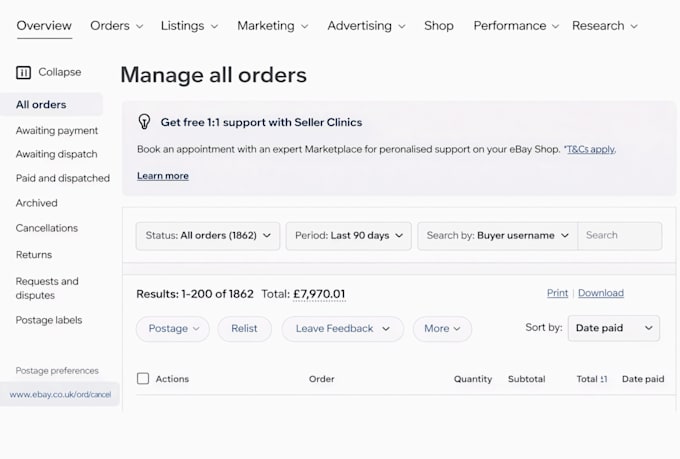Open Postage labels in the sidebar

(x=49, y=320)
